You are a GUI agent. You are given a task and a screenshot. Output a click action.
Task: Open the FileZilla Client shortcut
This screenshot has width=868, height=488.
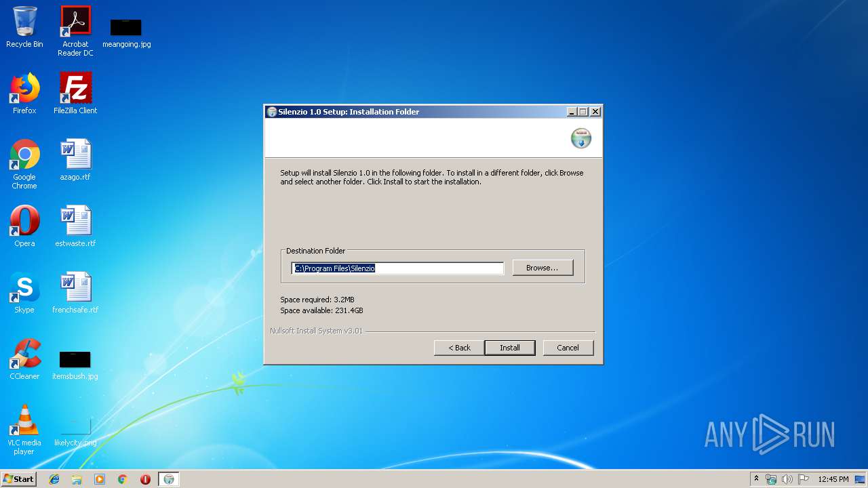coord(75,94)
